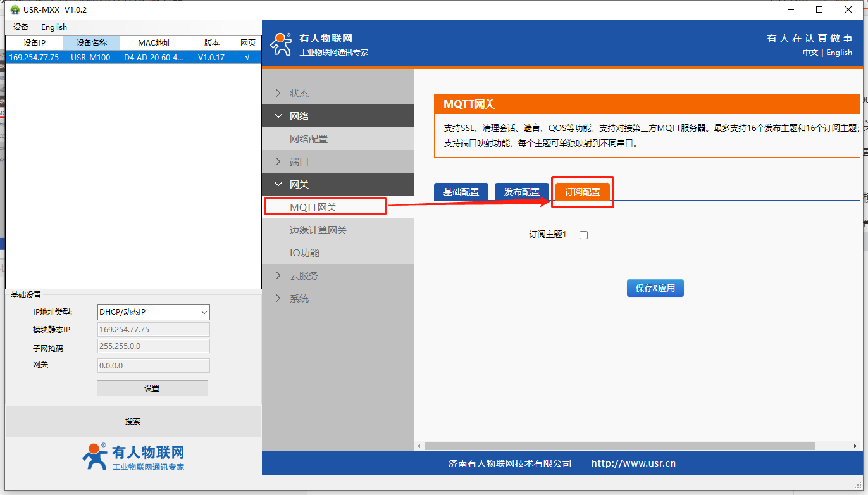Switch to the 订阅配置 tab
Screen dimensions: 868x495
click(583, 192)
